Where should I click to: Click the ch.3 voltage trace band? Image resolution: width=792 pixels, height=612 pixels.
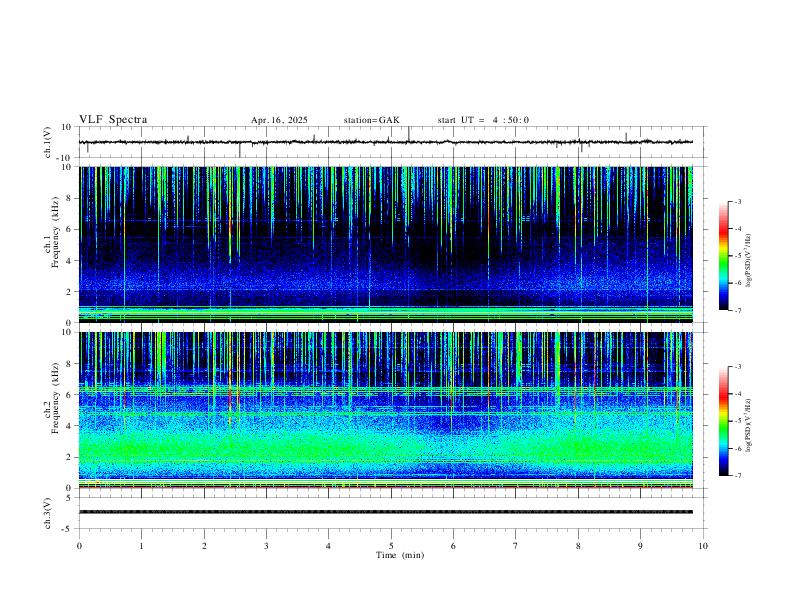point(386,512)
